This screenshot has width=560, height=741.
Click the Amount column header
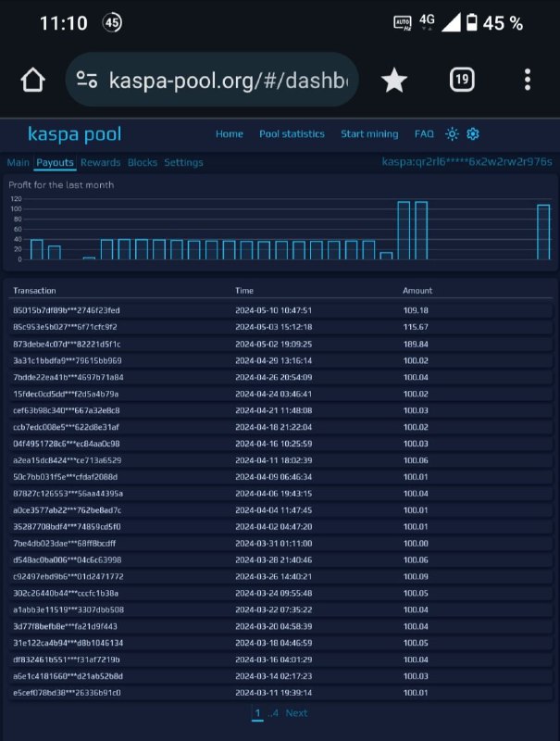pyautogui.click(x=417, y=291)
